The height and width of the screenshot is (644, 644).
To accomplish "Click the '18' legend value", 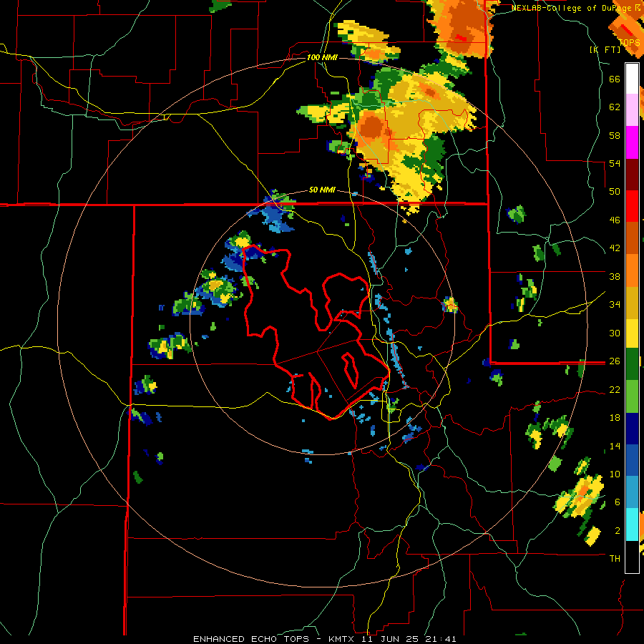I will point(615,418).
